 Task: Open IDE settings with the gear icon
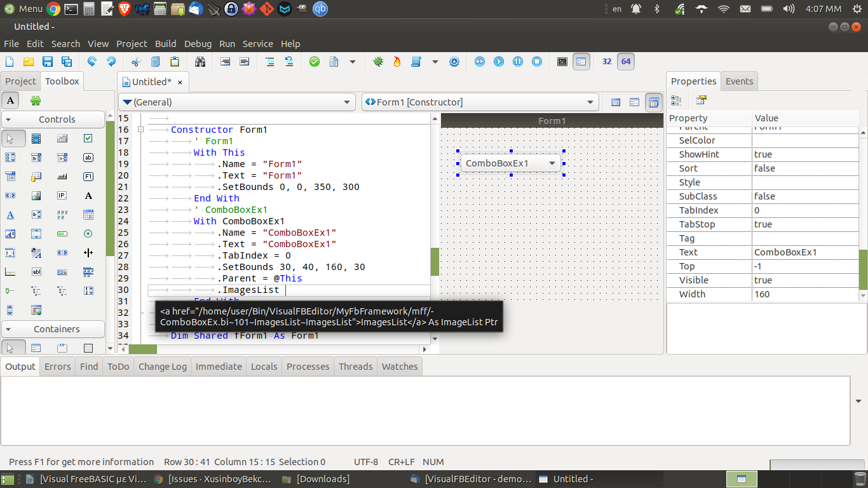454,62
